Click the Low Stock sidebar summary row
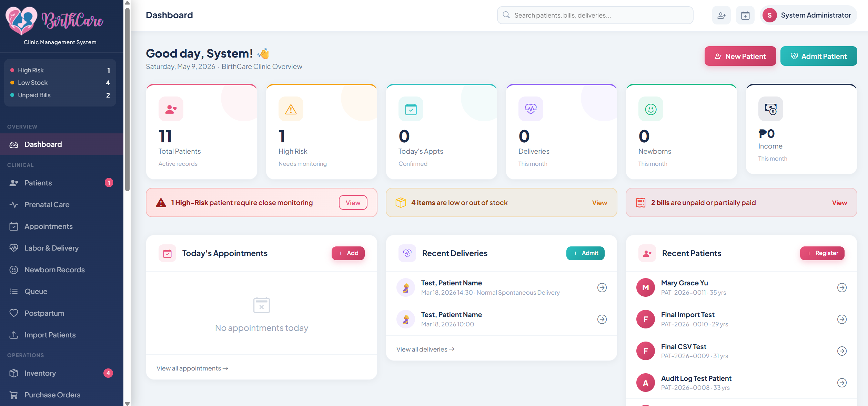 pyautogui.click(x=60, y=83)
